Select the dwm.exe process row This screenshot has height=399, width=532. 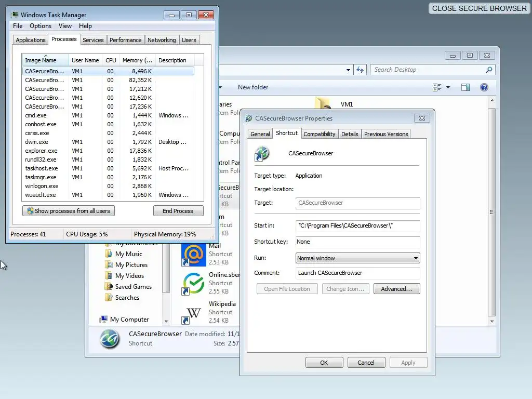pos(109,142)
